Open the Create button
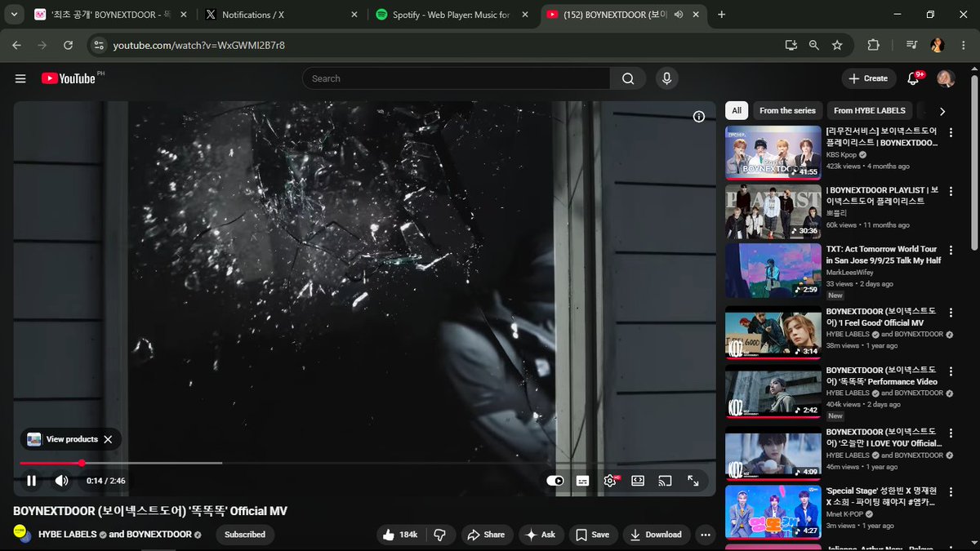 click(868, 78)
